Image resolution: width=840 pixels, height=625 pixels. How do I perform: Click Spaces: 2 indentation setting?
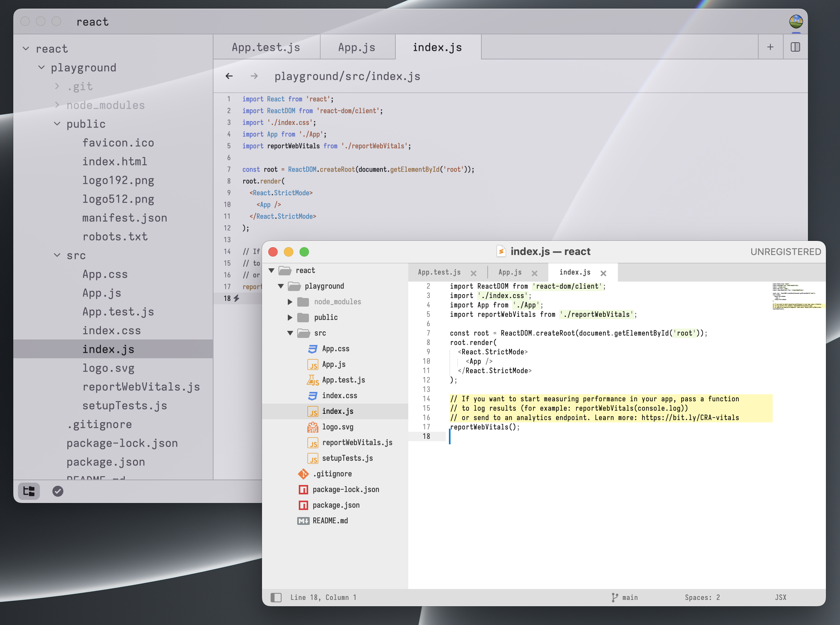[x=702, y=597]
